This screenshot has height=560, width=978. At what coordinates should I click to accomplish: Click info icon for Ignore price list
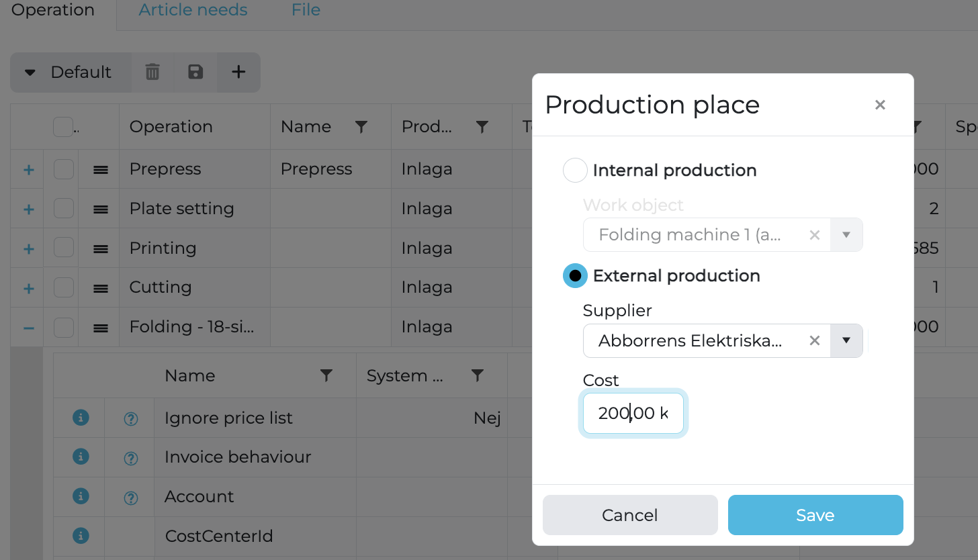(x=80, y=418)
